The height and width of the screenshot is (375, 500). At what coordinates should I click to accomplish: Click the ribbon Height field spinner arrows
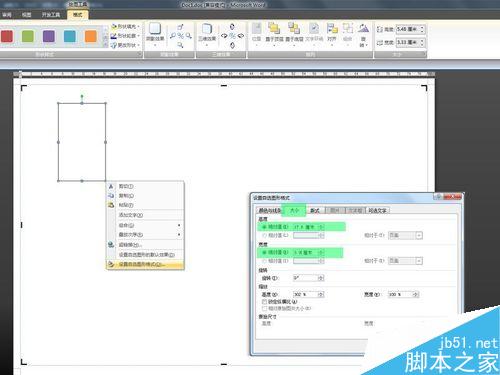click(422, 29)
